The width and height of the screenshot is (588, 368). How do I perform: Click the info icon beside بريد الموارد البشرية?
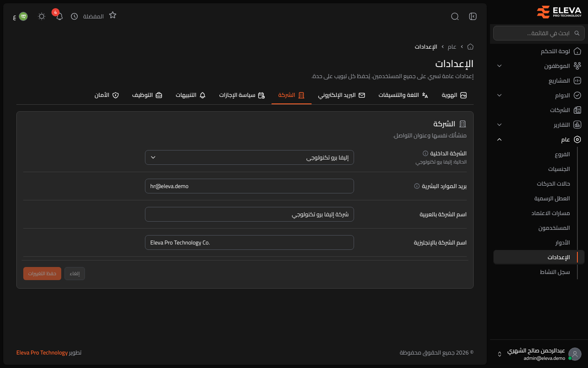[417, 186]
